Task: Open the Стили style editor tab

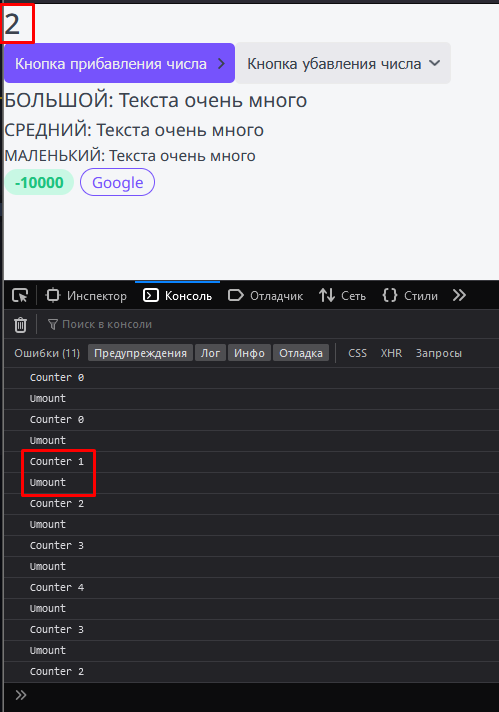Action: pos(410,296)
